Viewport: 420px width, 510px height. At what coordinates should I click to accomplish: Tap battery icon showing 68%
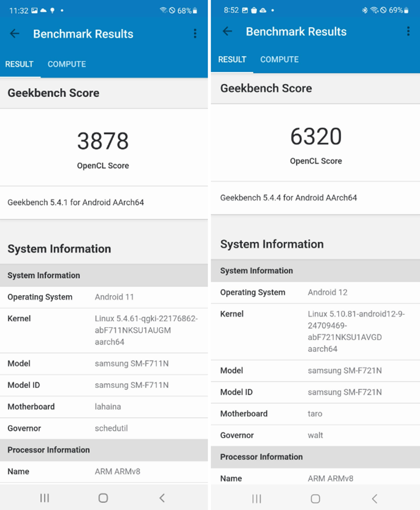(x=195, y=11)
